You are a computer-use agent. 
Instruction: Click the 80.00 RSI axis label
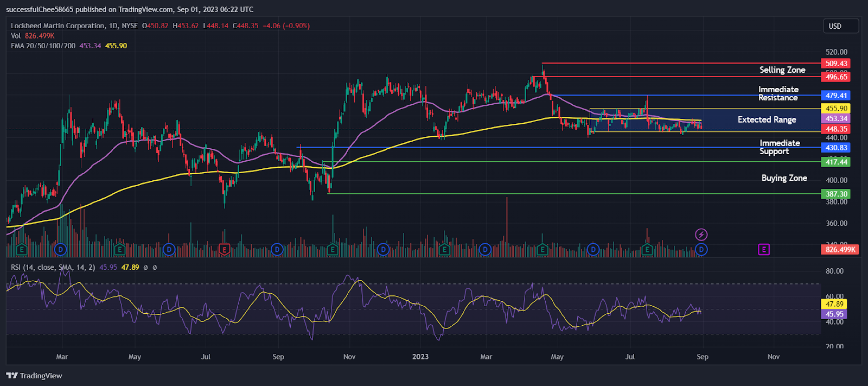tap(834, 271)
